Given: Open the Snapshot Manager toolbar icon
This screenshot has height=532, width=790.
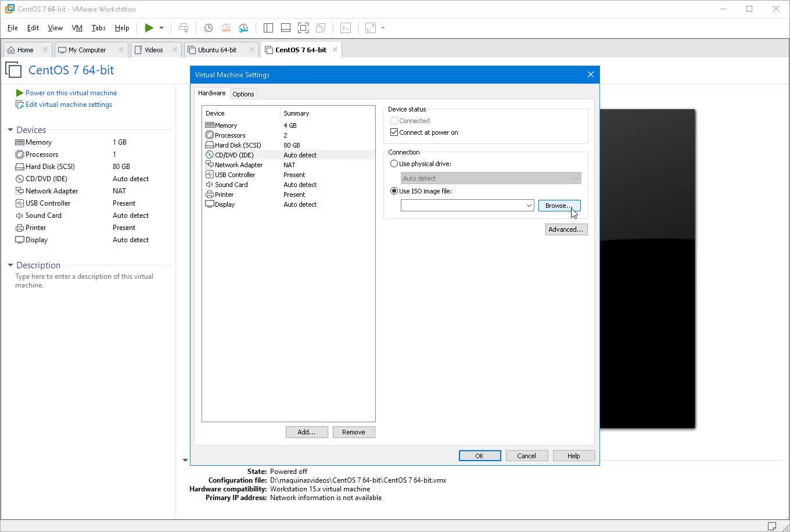Looking at the screenshot, I should tap(243, 28).
